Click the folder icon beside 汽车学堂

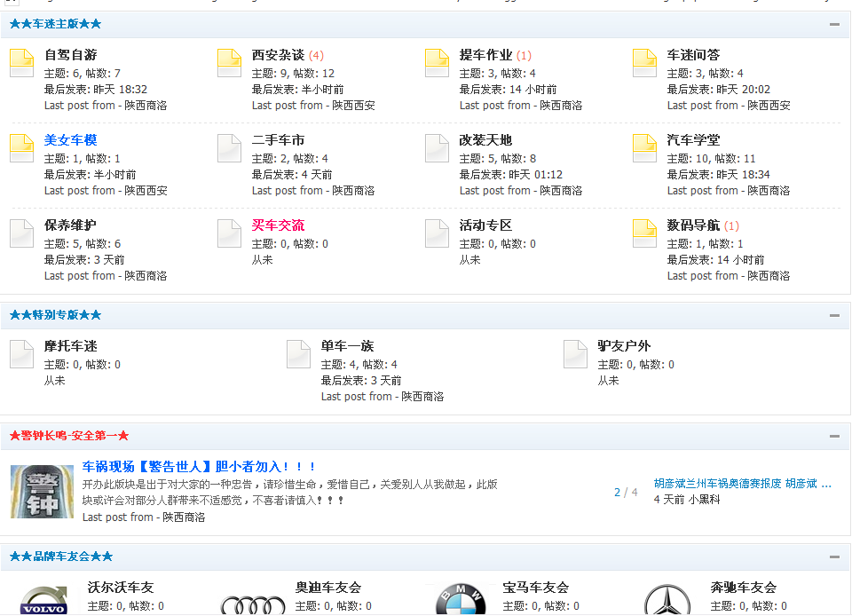point(645,148)
